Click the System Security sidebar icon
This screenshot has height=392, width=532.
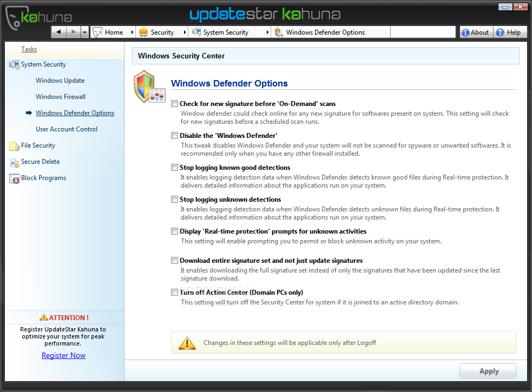coord(14,65)
